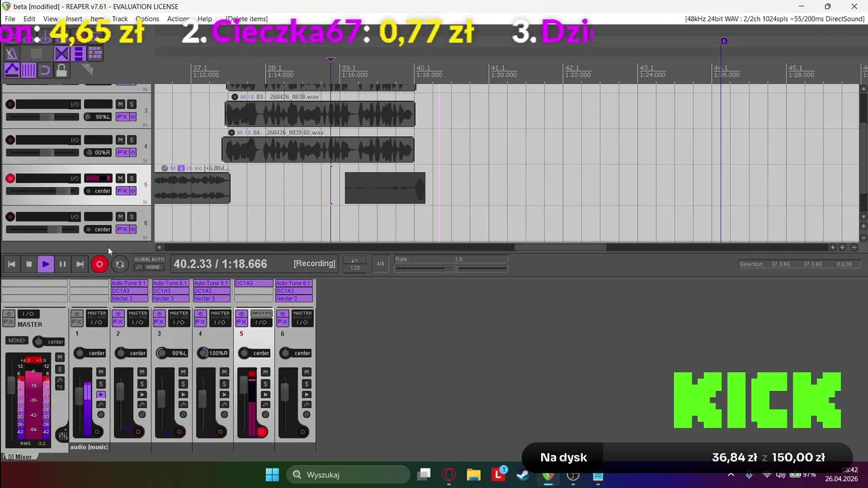The width and height of the screenshot is (868, 488).
Task: Open Nectar 3 on mixer track 6
Action: coord(294,298)
